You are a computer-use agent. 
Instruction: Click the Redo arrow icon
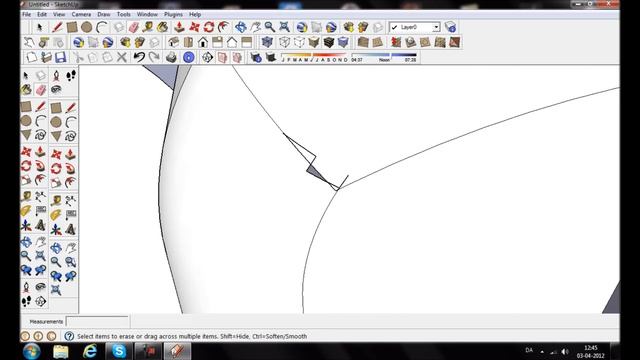(154, 57)
